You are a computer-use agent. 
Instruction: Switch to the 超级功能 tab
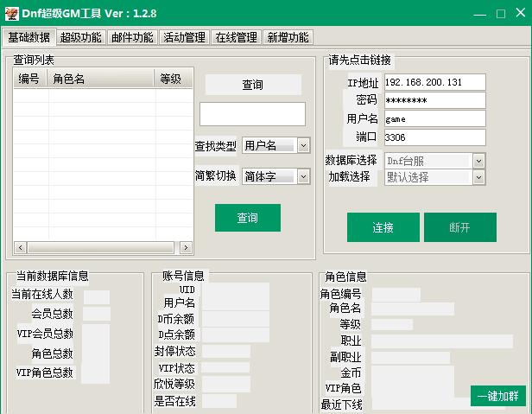(81, 37)
